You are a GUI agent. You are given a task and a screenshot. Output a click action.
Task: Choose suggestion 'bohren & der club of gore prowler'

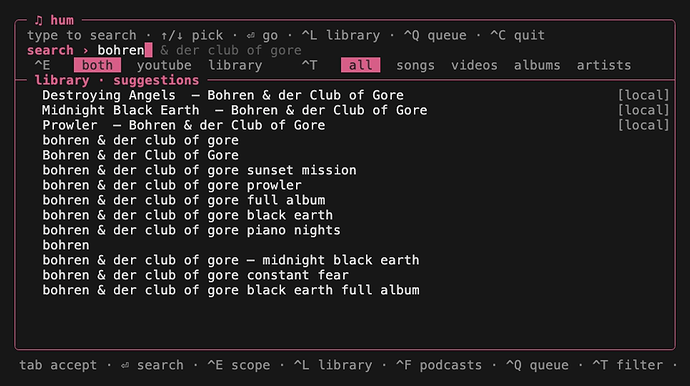172,185
